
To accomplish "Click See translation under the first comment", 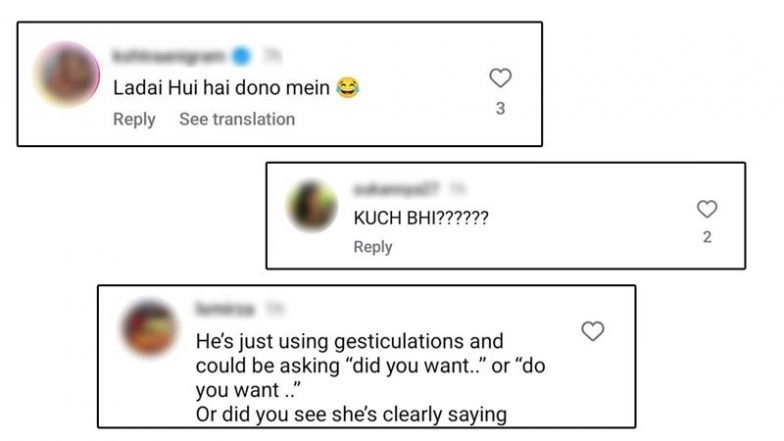I will (x=237, y=119).
